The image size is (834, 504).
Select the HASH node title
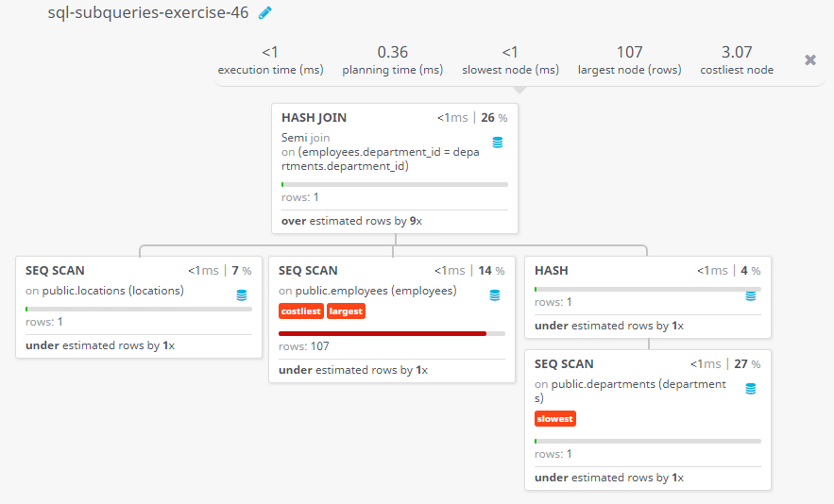click(x=552, y=270)
